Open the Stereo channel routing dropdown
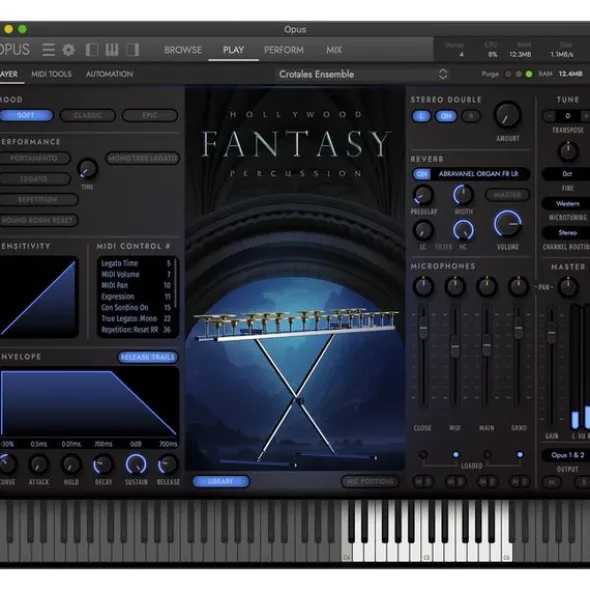The height and width of the screenshot is (591, 590). (x=567, y=233)
